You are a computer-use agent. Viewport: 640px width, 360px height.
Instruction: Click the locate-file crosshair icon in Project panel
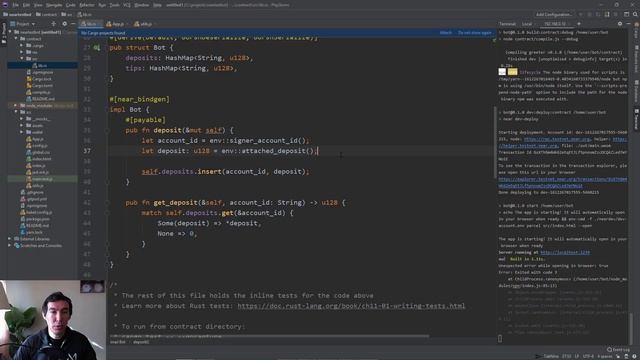(53, 24)
